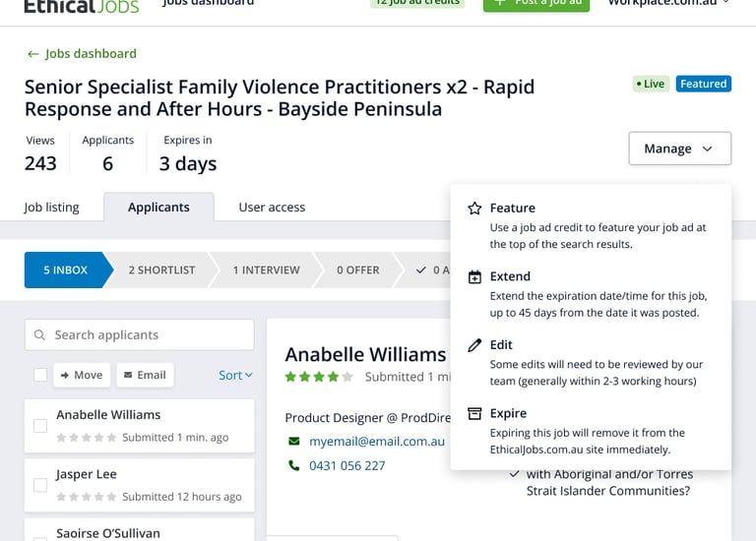Image resolution: width=756 pixels, height=541 pixels.
Task: Focus the Search applicants field
Action: (x=148, y=335)
